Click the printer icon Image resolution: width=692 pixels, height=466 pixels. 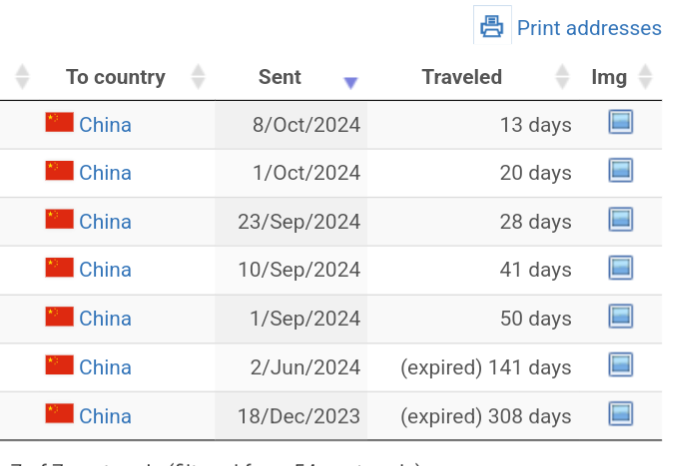click(492, 26)
